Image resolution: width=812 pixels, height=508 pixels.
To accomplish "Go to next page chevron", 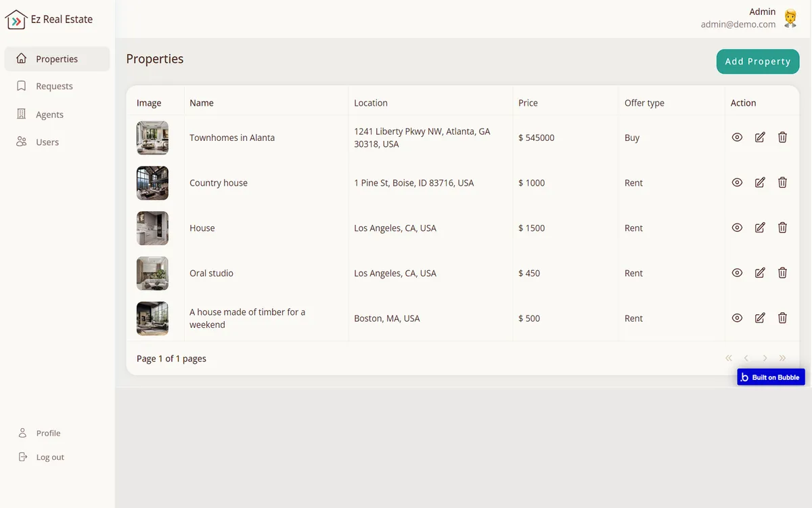I will [765, 358].
